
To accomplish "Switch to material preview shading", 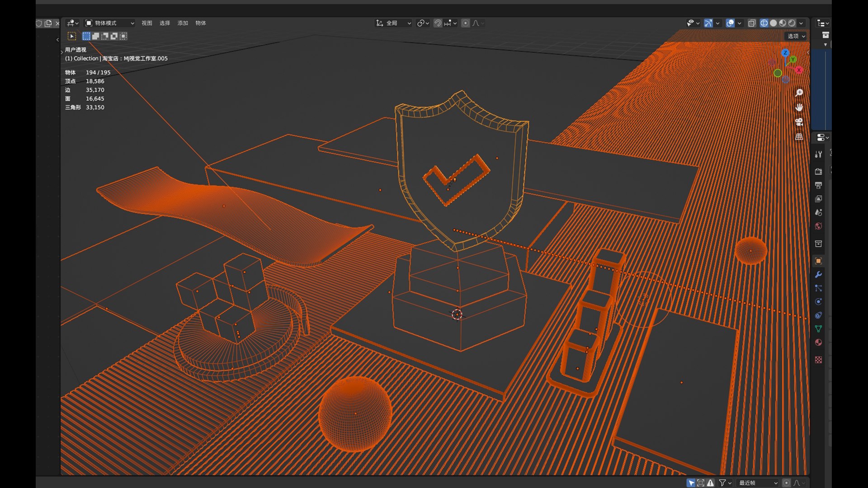I will (783, 23).
